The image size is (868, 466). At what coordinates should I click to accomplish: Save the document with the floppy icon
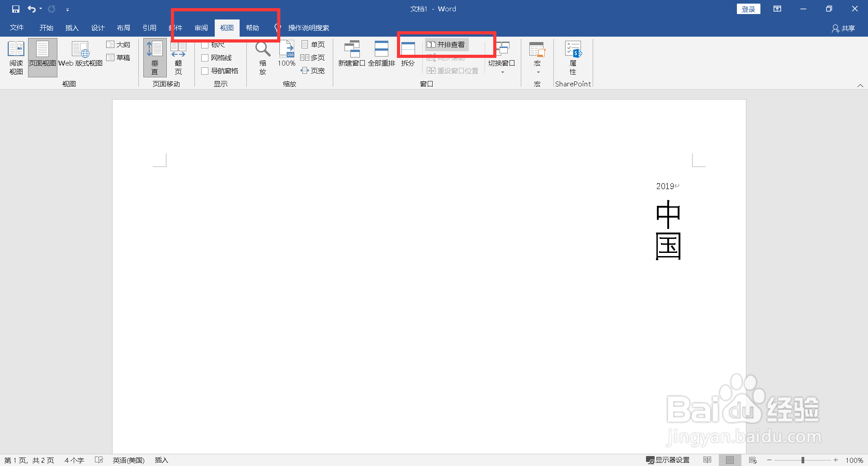pyautogui.click(x=16, y=9)
